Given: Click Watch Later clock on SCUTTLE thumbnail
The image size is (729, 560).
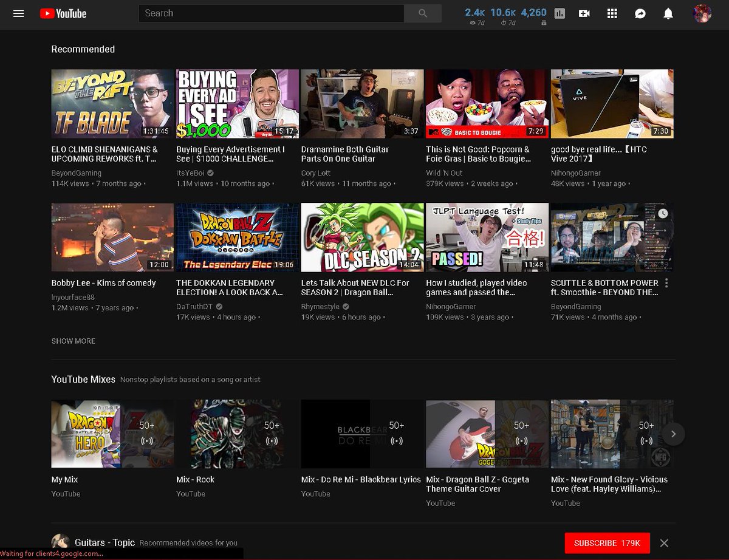Looking at the screenshot, I should coord(663,213).
